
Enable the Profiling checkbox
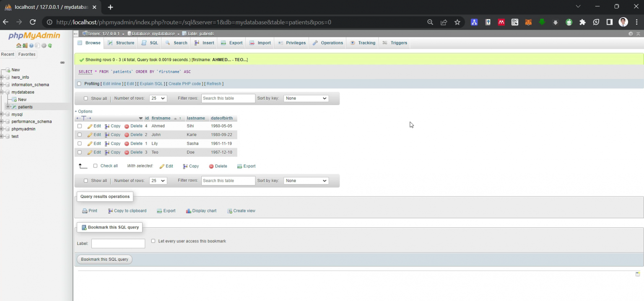click(x=79, y=84)
